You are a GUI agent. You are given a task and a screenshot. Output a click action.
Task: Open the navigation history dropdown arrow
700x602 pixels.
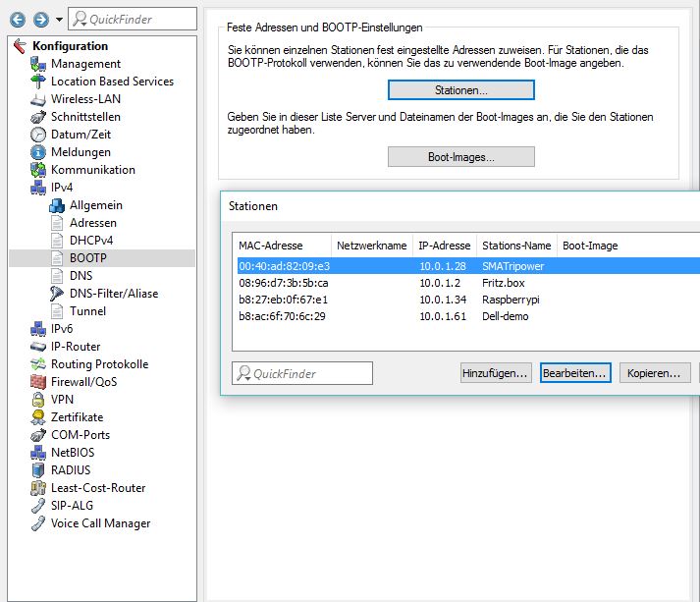click(59, 20)
